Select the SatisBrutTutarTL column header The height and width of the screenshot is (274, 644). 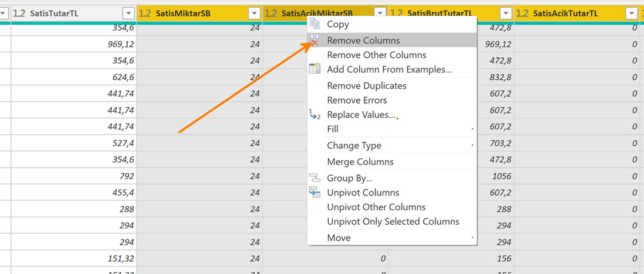(x=451, y=13)
